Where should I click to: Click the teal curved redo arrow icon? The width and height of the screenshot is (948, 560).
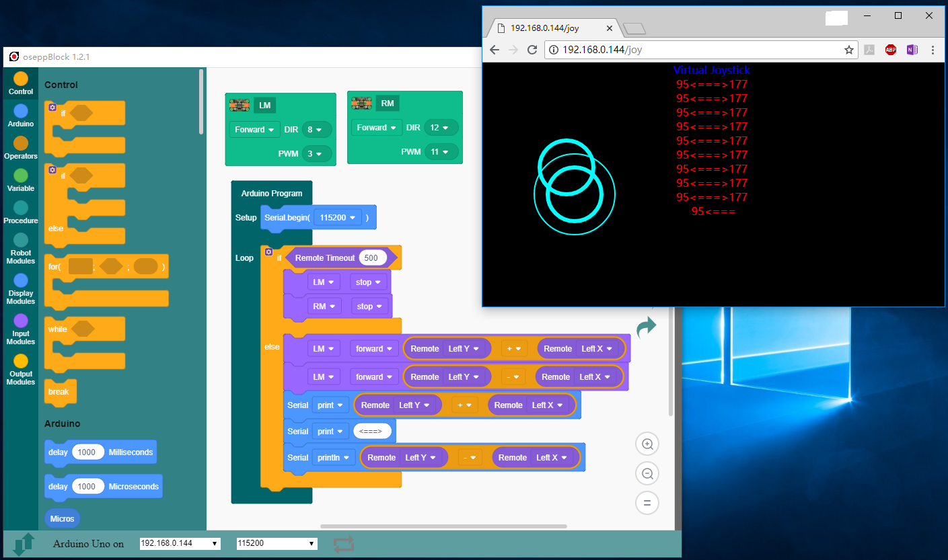click(646, 327)
